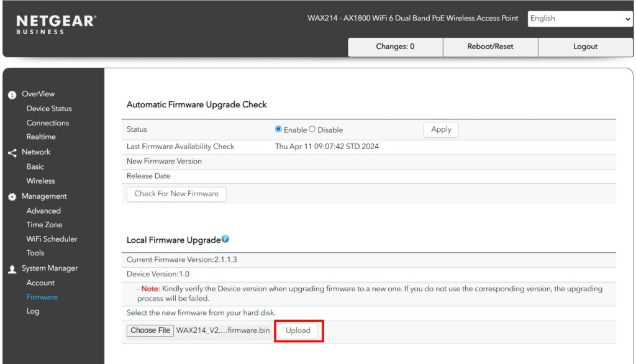
Task: Select the Enable radio button
Action: coord(278,129)
